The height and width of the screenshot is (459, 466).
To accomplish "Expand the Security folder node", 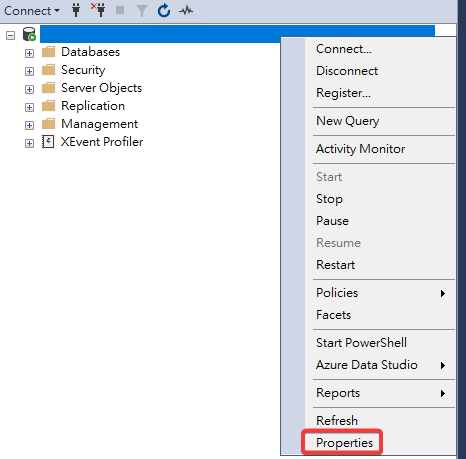I will (x=29, y=71).
